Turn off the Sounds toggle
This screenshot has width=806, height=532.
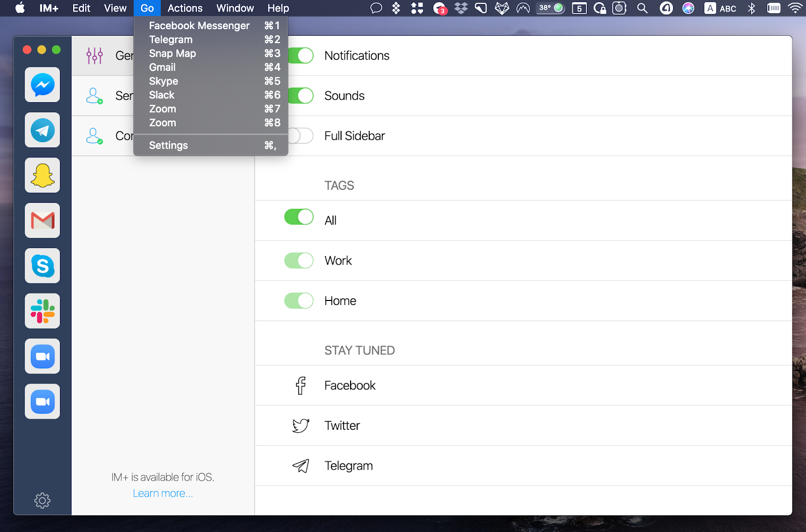click(x=300, y=96)
